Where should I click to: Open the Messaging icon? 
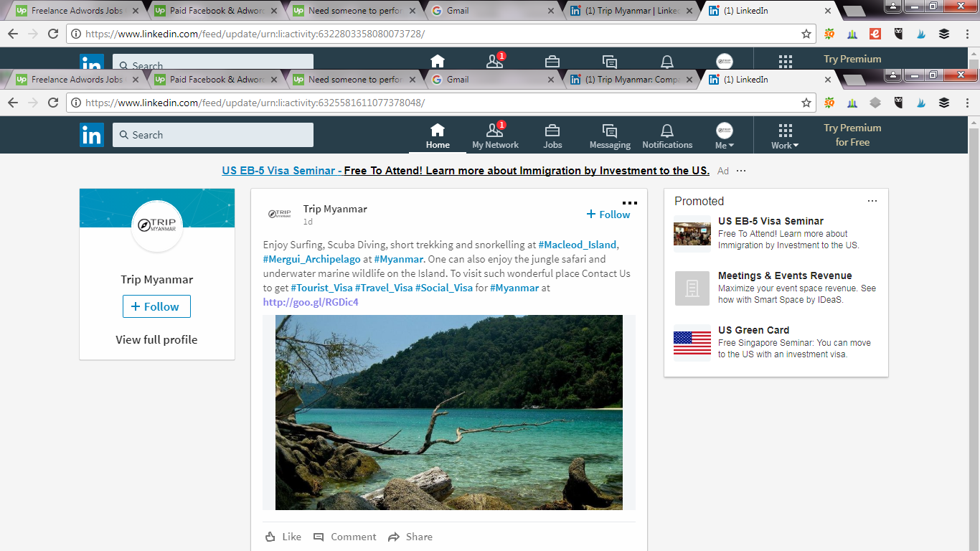[610, 136]
